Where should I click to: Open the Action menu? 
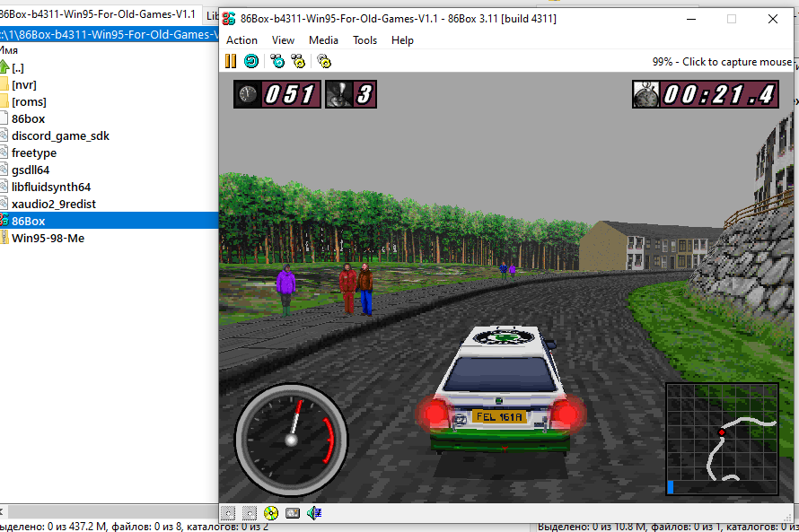[241, 40]
